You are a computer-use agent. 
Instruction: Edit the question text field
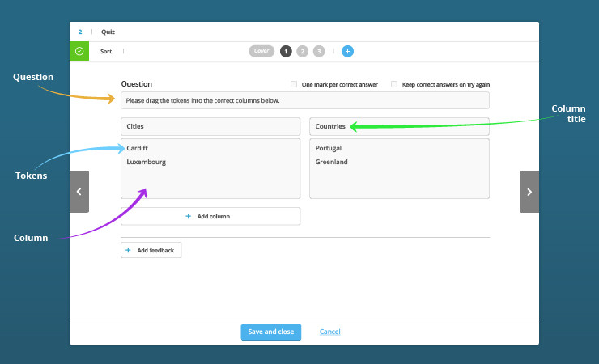pos(305,100)
